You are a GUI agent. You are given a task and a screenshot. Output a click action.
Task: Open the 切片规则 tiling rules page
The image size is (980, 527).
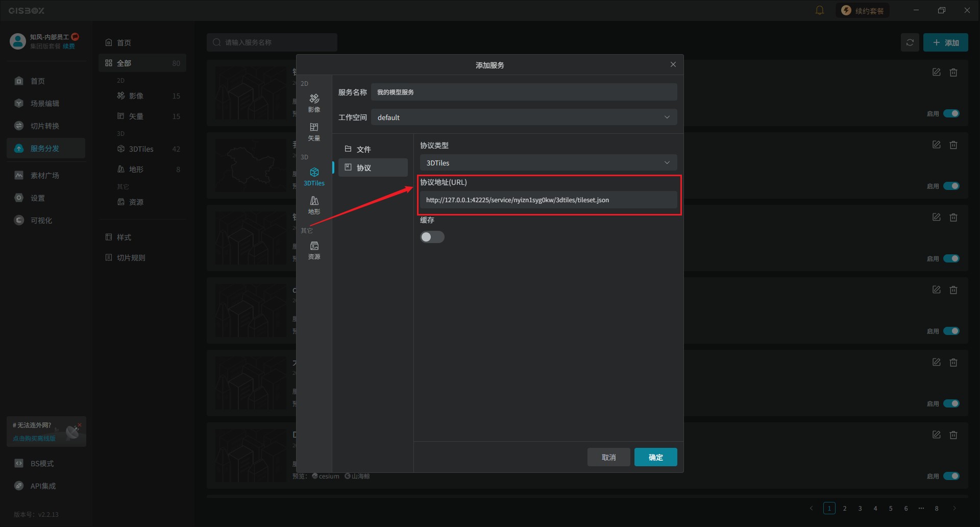142,257
